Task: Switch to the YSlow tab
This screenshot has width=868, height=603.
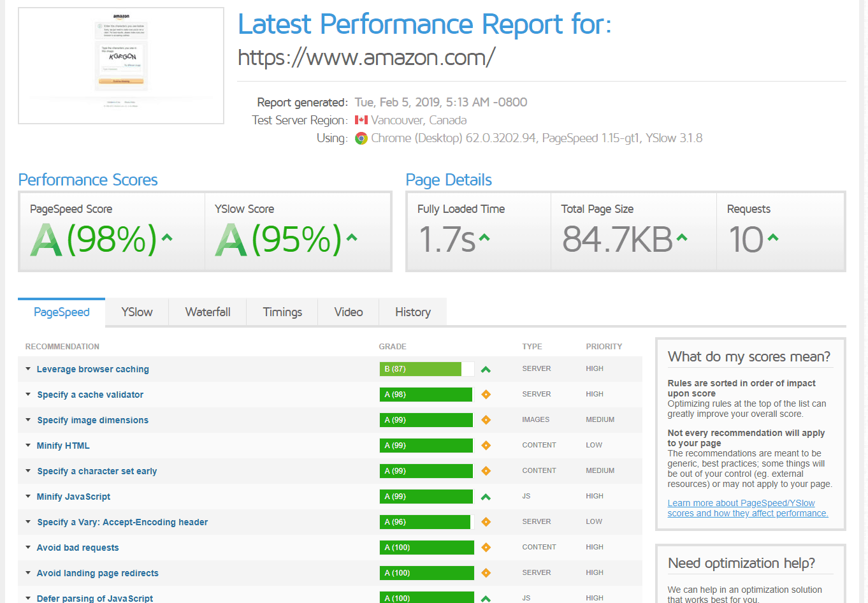Action: click(x=137, y=312)
